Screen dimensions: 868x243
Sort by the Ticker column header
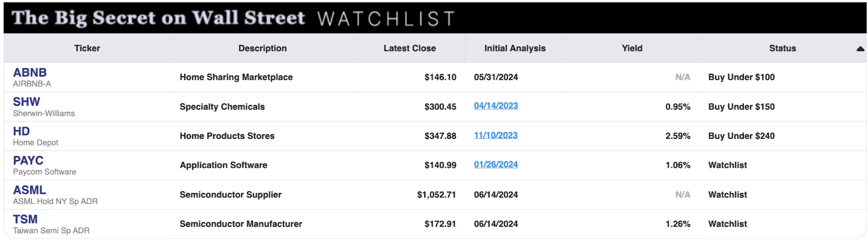[x=87, y=48]
